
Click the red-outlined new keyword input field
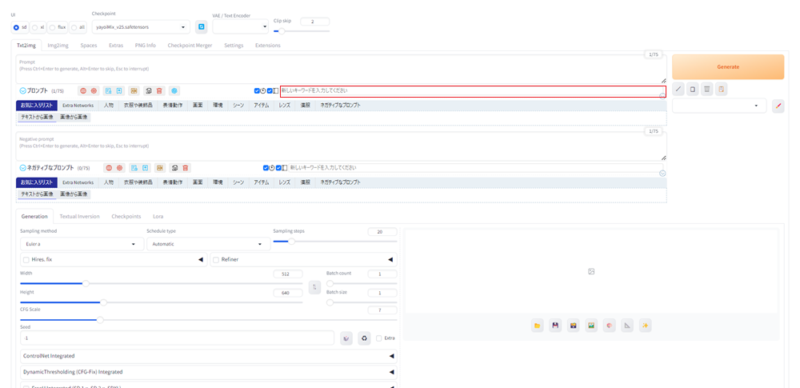(x=473, y=91)
